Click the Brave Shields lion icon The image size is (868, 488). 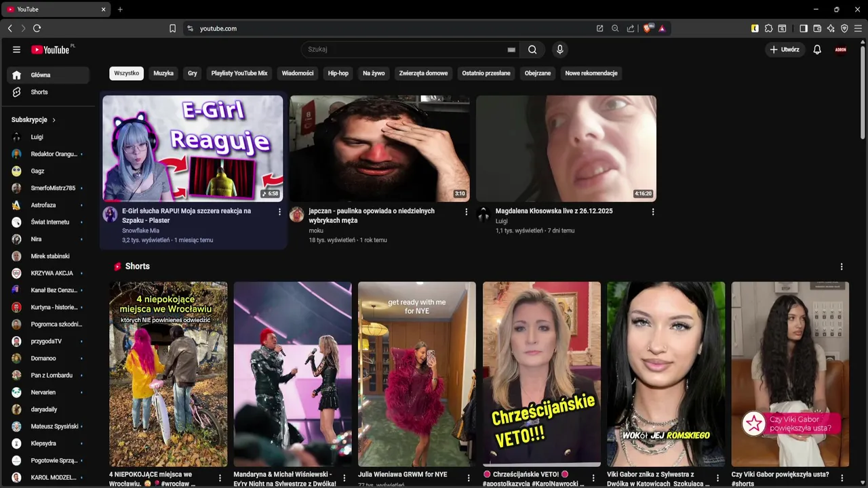(648, 28)
